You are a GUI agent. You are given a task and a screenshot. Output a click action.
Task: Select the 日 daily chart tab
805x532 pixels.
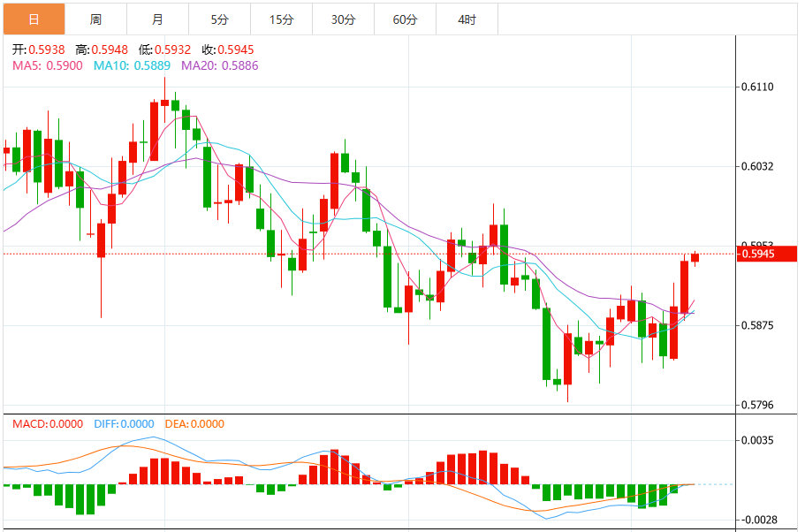34,19
